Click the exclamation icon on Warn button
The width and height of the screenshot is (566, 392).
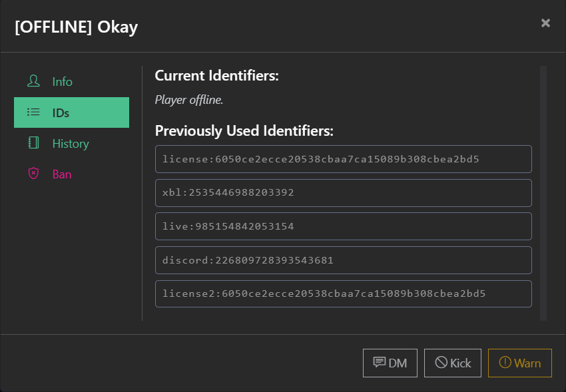[505, 362]
